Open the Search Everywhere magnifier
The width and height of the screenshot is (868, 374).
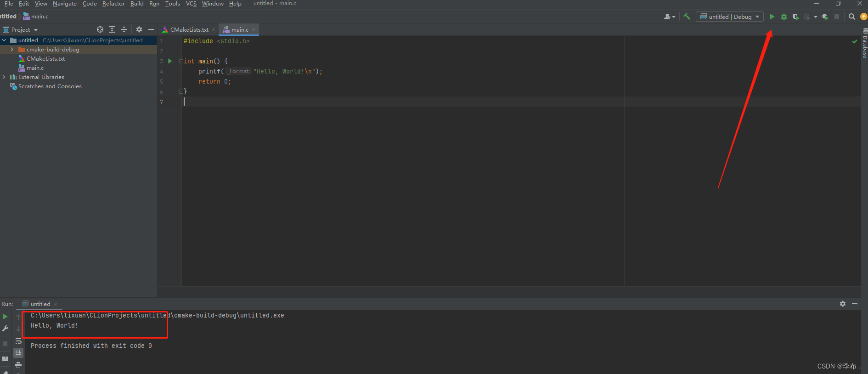[x=852, y=17]
